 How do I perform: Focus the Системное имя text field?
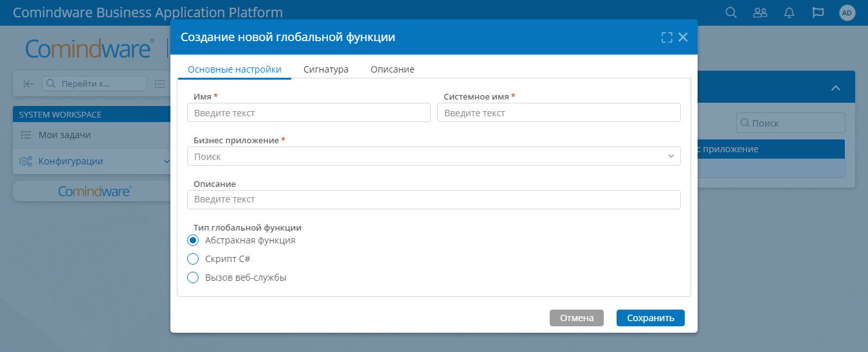click(x=558, y=113)
